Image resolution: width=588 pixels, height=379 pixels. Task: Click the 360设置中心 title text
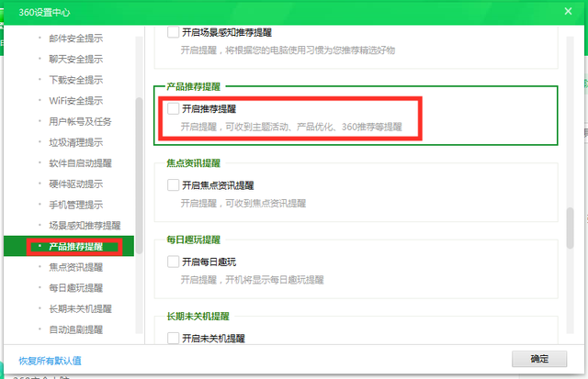pyautogui.click(x=44, y=12)
